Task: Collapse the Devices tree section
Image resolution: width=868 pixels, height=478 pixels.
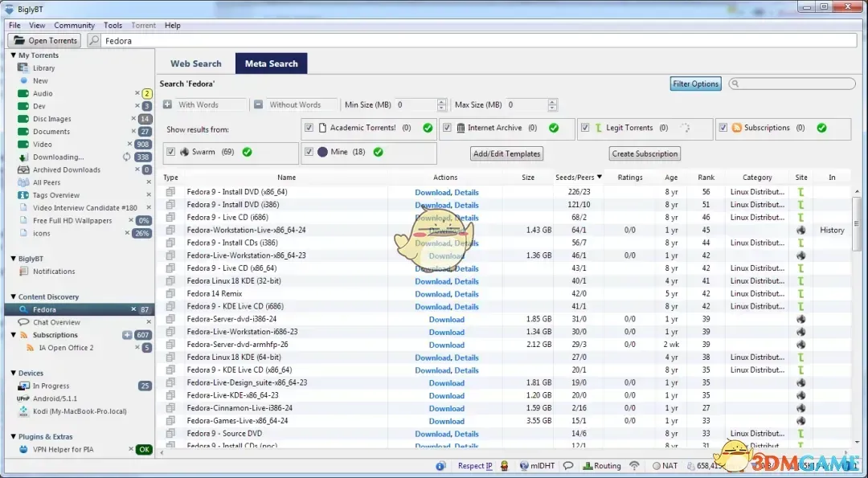Action: click(14, 373)
